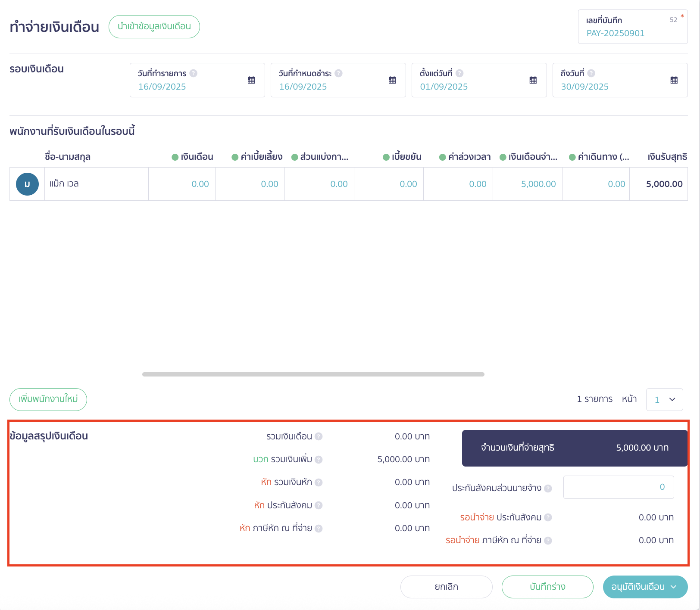Toggle the ค่าล่วงเวลา column green indicator
700x610 pixels.
pyautogui.click(x=442, y=157)
